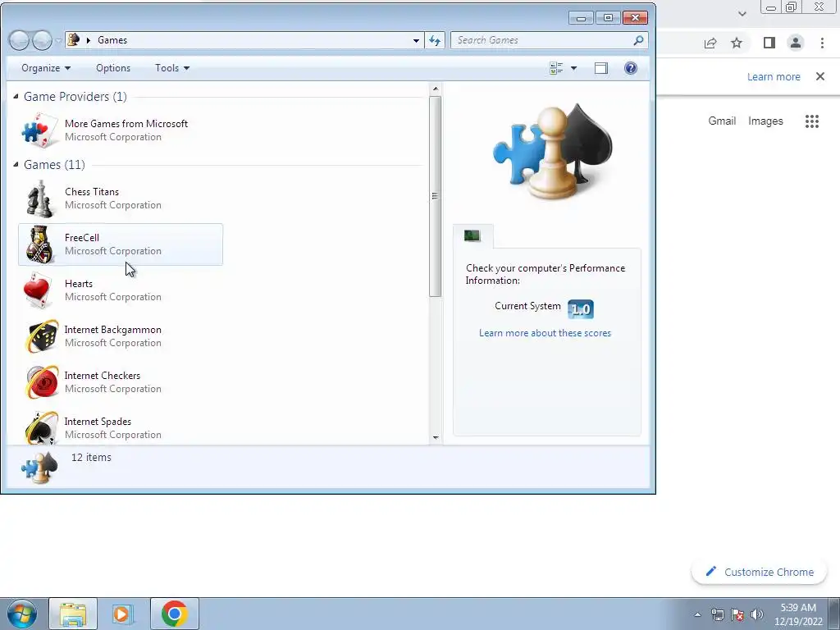Screen dimensions: 840x630
Task: Click the 'Chess Titans' name text
Action: point(92,192)
